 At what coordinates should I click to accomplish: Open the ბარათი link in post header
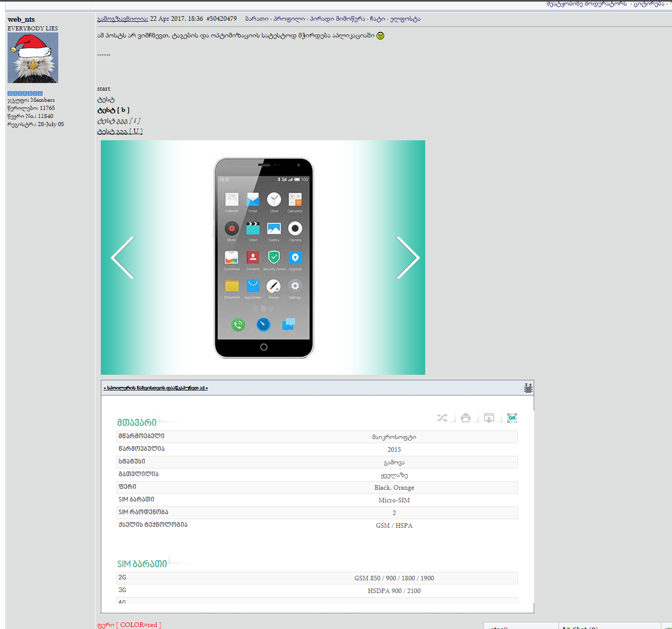click(x=256, y=19)
